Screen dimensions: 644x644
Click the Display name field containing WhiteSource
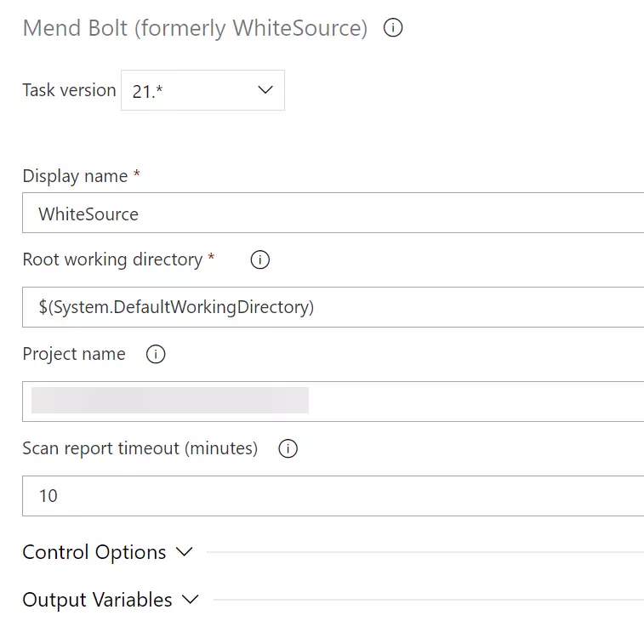tap(333, 213)
